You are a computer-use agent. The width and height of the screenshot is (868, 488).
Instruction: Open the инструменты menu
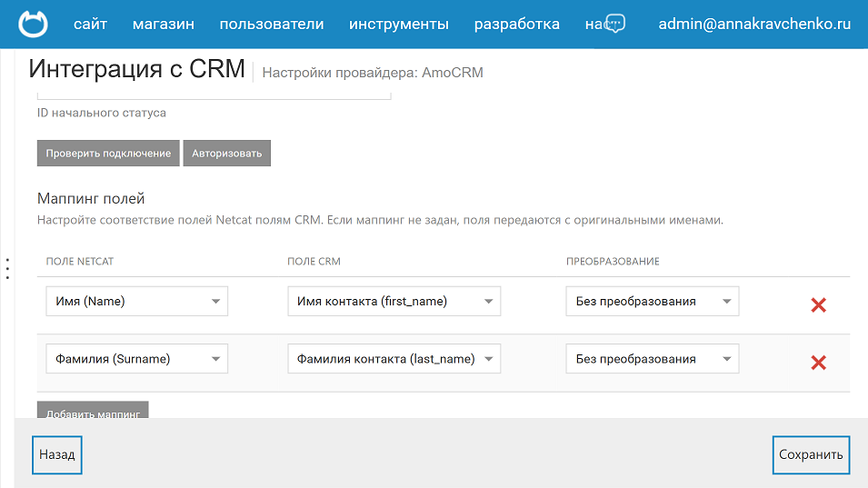(398, 25)
